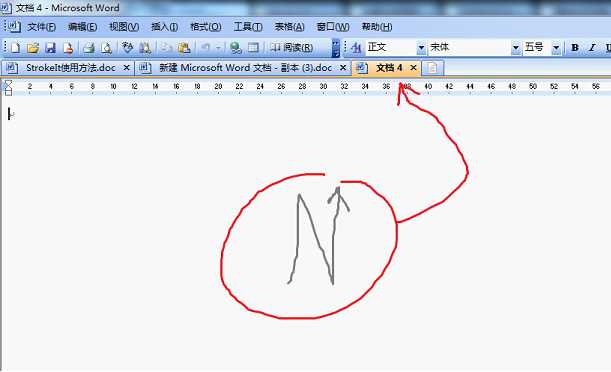Switch to 新建 Microsoft Word 文档 - 副本 (3).doc tab
This screenshot has width=611, height=372.
[x=245, y=68]
